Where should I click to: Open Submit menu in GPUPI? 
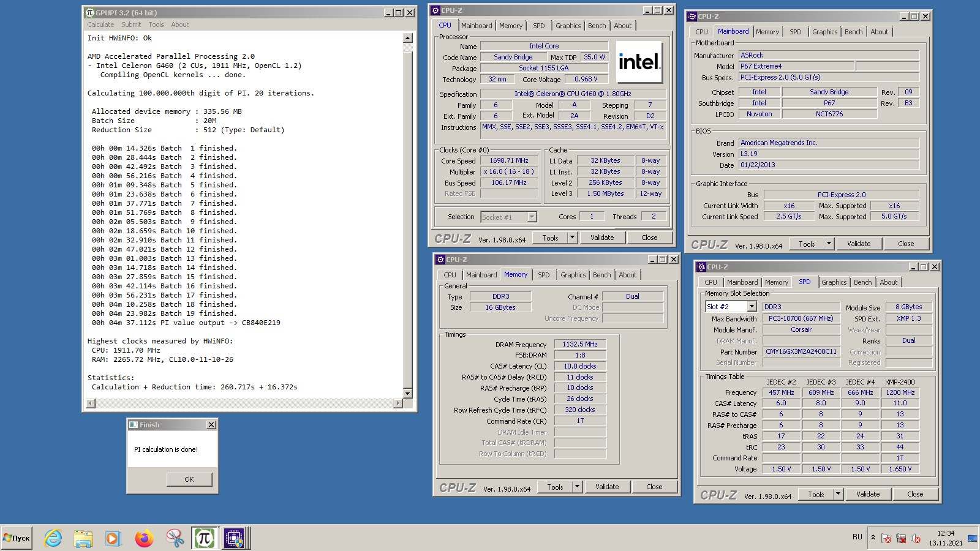131,24
